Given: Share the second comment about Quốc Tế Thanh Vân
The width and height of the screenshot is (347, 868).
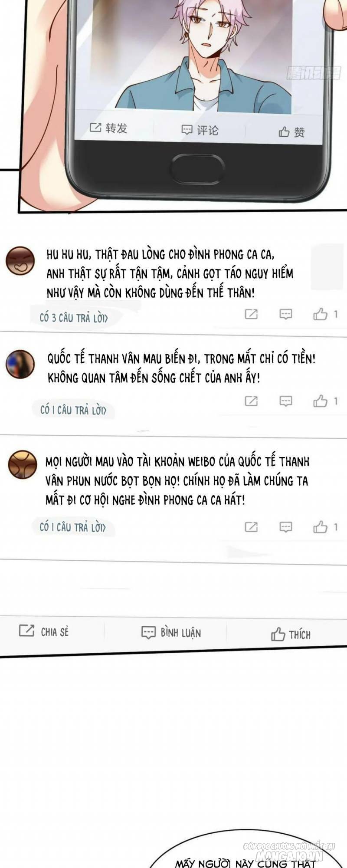Looking at the screenshot, I should point(251,401).
